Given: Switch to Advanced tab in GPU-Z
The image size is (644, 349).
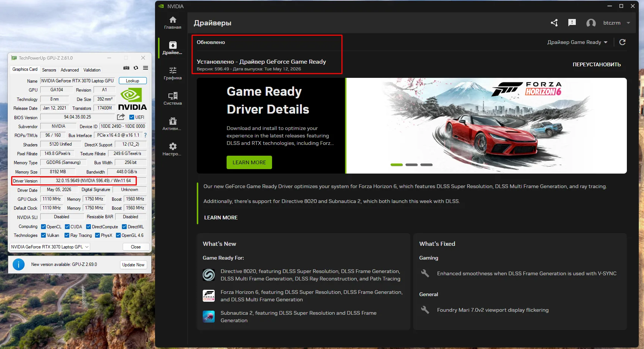Looking at the screenshot, I should coord(70,70).
